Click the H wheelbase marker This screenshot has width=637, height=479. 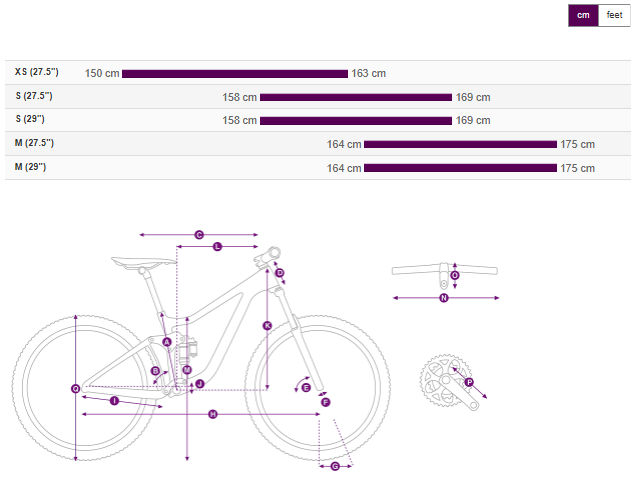[x=213, y=414]
